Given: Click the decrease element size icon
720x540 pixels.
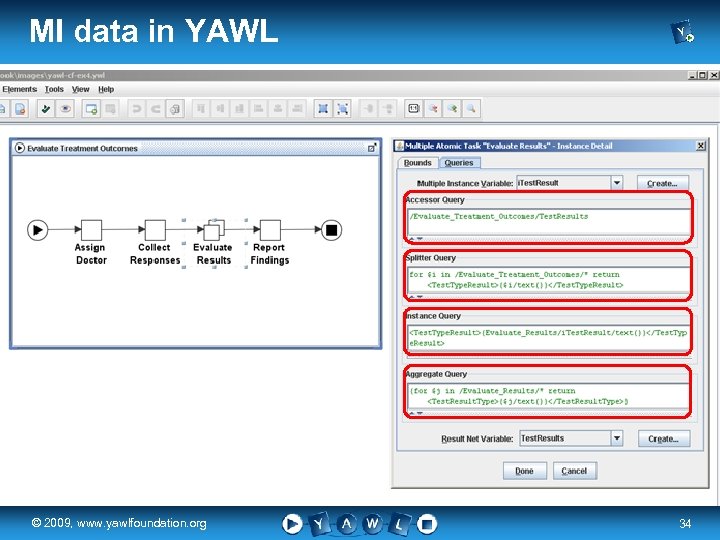Looking at the screenshot, I should 343,109.
